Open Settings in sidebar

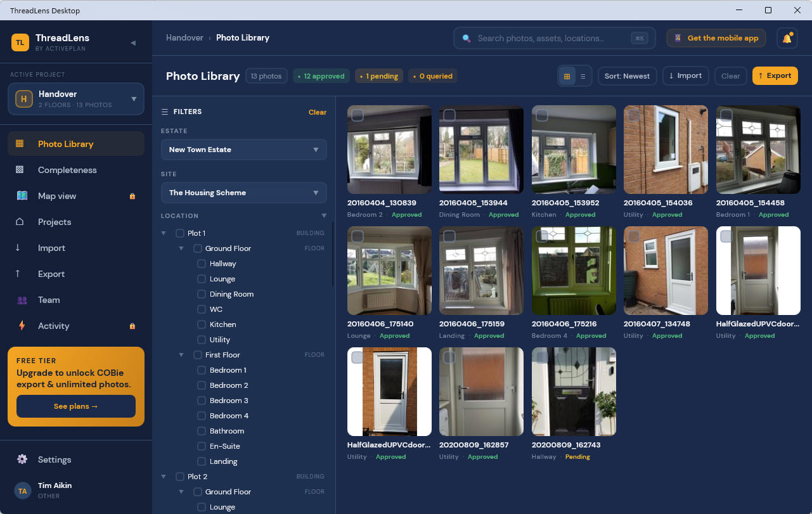(x=76, y=459)
